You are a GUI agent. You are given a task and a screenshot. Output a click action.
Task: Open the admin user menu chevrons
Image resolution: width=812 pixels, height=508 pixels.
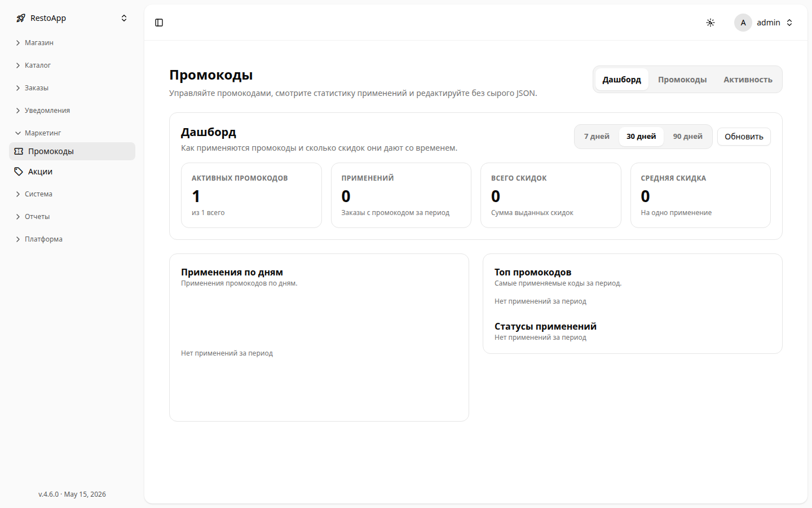tap(789, 23)
